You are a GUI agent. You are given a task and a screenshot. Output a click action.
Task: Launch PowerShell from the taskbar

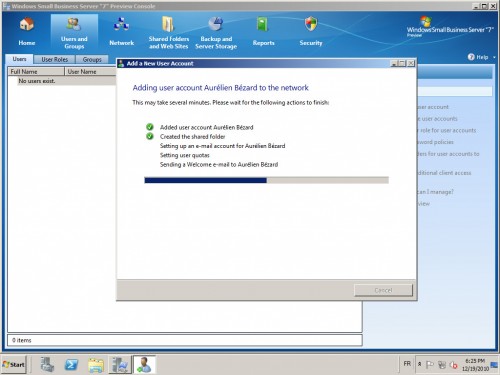71,365
